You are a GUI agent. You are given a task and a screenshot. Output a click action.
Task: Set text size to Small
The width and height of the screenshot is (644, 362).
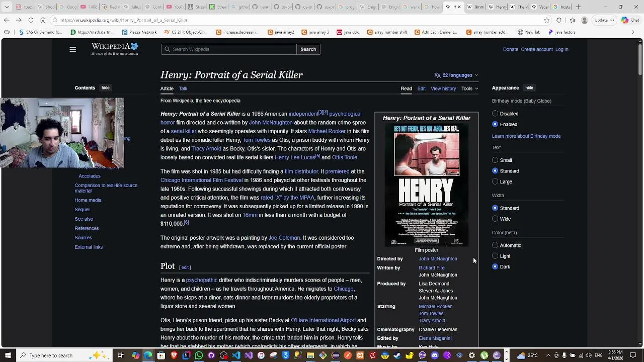point(495,160)
